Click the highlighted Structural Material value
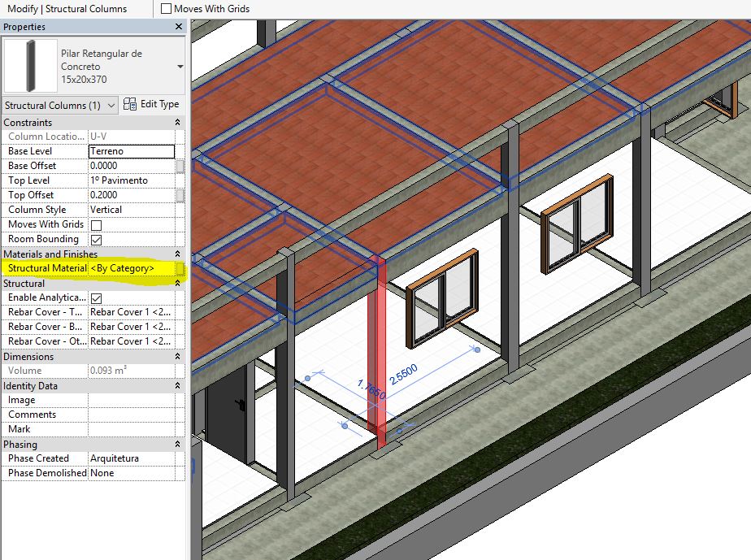751x560 pixels. click(x=137, y=267)
